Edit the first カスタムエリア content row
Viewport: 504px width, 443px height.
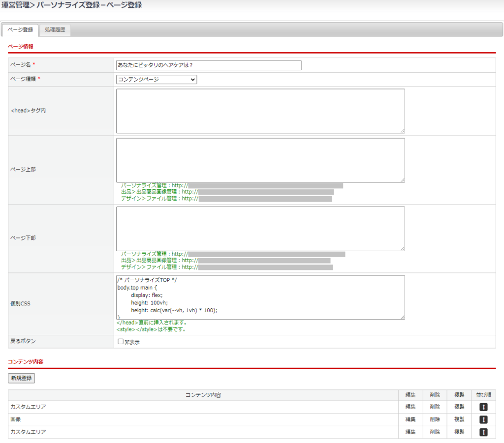[410, 407]
